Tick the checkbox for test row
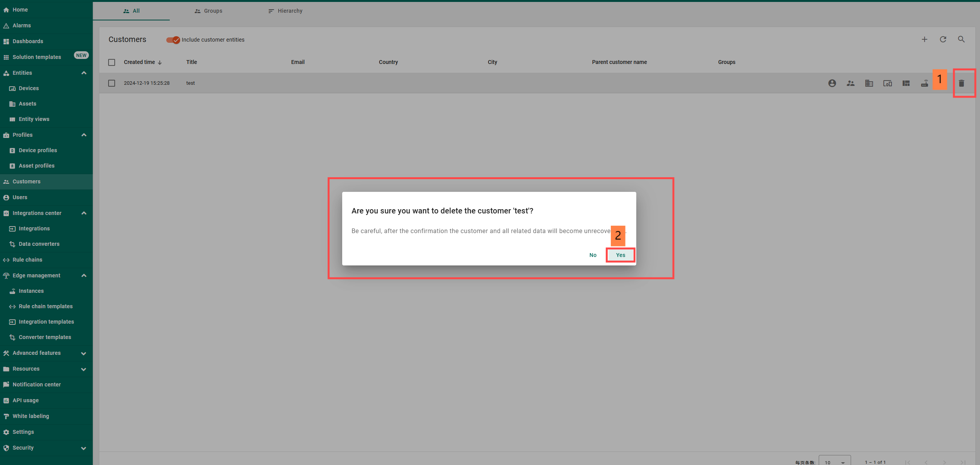 (x=112, y=83)
